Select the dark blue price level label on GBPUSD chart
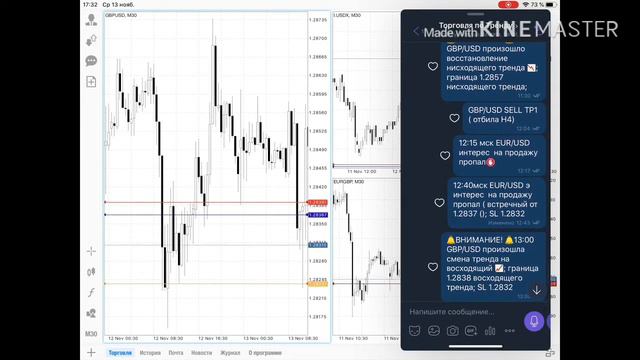640x360 pixels. (317, 215)
